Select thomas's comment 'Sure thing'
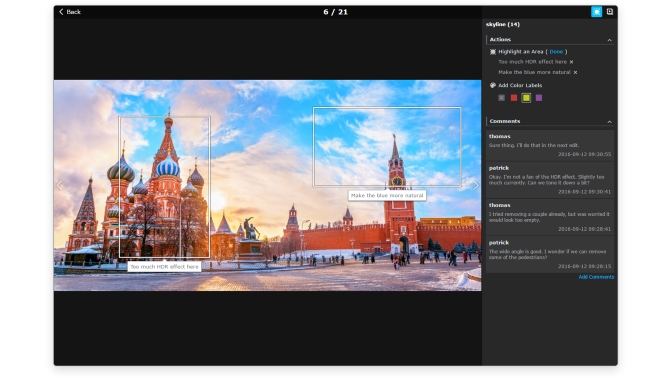This screenshot has width=672, height=378. (550, 145)
